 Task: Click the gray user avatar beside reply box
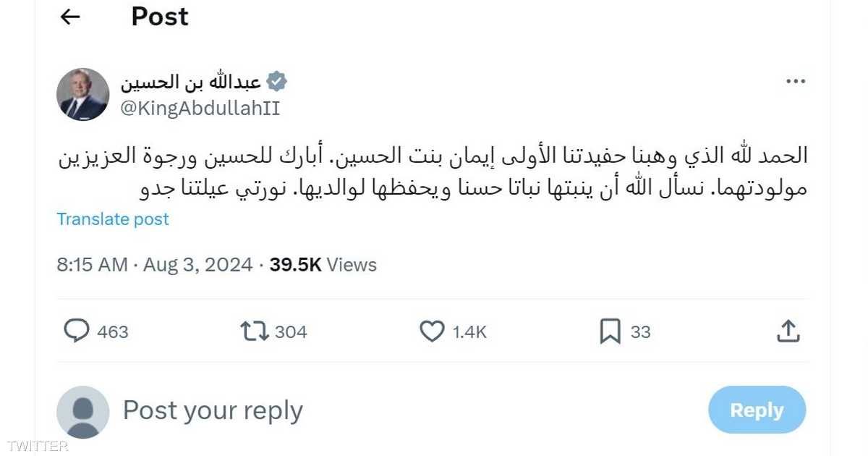tap(83, 411)
